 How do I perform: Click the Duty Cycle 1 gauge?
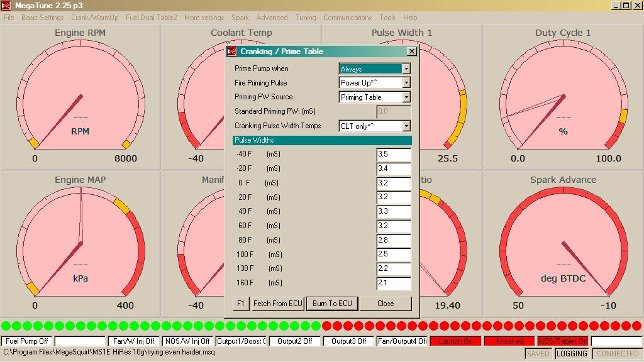[x=563, y=97]
